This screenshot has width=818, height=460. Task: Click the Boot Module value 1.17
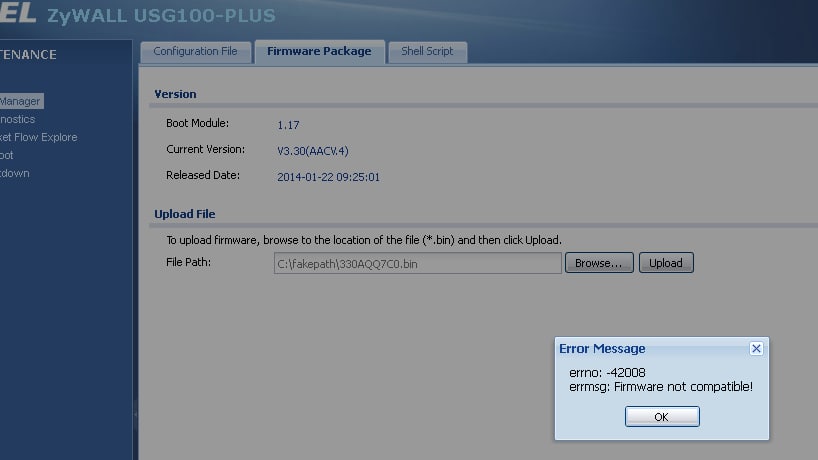pyautogui.click(x=288, y=125)
